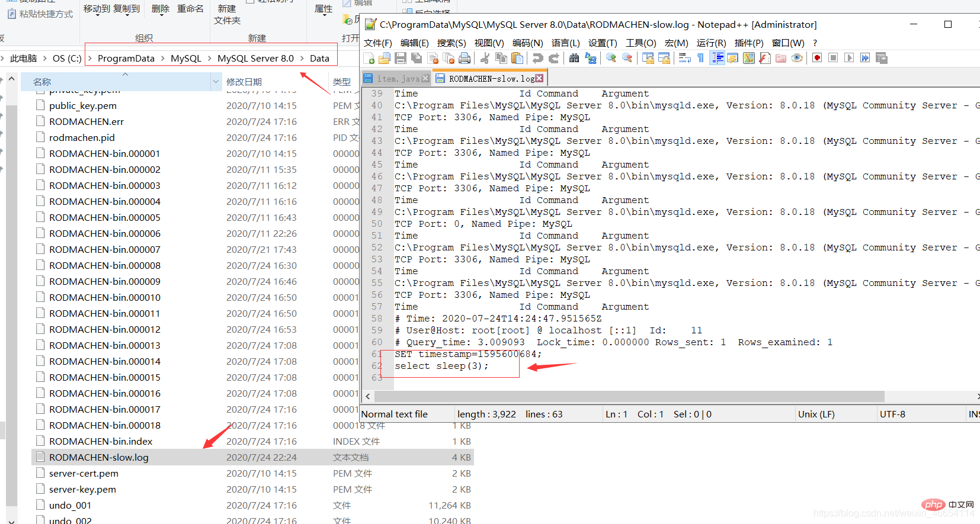Click the horizontal scrollbar in the editor
This screenshot has height=524, width=980.
[628, 396]
